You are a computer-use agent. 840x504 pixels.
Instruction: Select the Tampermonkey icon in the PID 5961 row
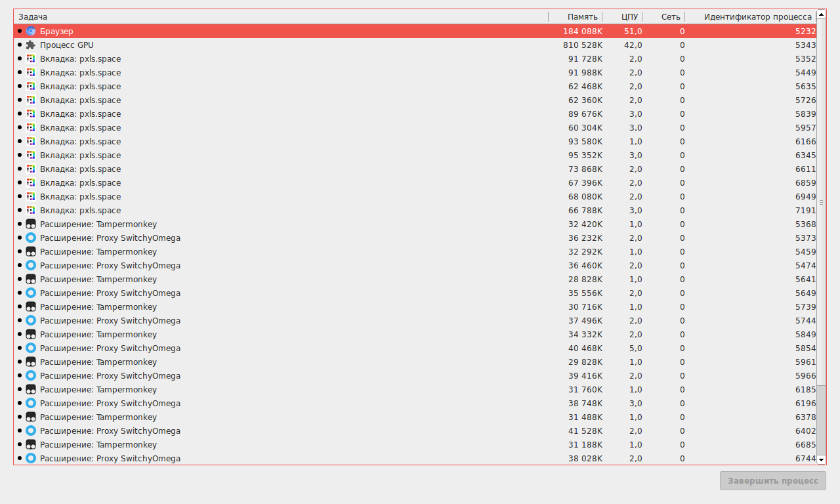(x=31, y=362)
